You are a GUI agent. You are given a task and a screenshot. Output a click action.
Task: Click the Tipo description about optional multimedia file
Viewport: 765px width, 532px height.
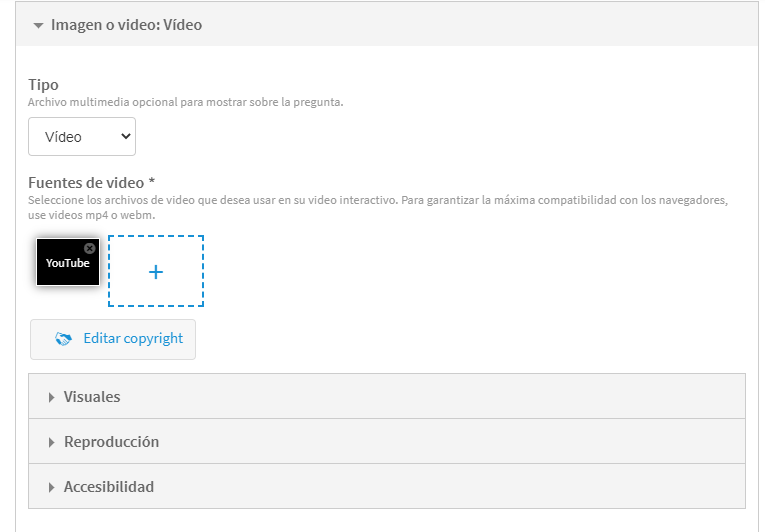click(x=185, y=102)
